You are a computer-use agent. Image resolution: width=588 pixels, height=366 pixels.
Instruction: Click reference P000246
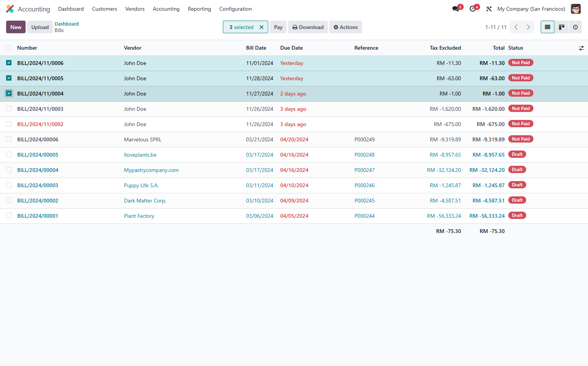point(364,185)
